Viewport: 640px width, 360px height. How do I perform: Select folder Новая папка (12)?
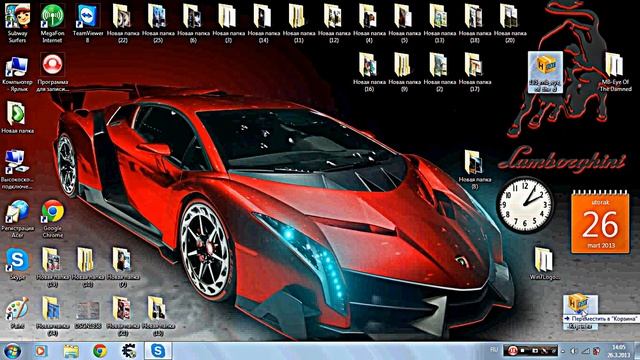[334, 24]
